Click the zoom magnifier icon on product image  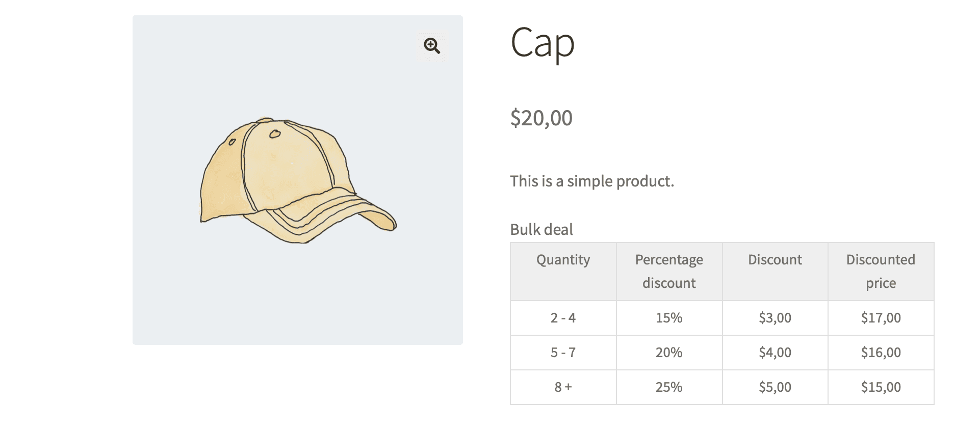[x=432, y=46]
